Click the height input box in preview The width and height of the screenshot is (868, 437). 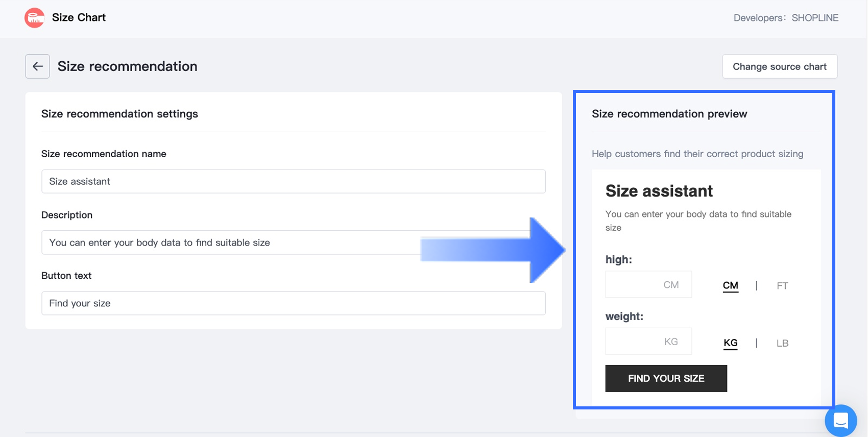pyautogui.click(x=648, y=284)
